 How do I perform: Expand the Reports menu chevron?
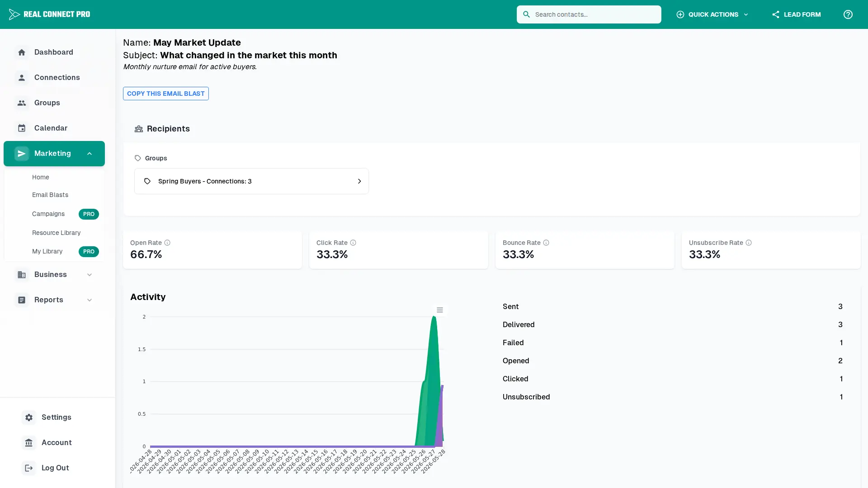coord(90,300)
